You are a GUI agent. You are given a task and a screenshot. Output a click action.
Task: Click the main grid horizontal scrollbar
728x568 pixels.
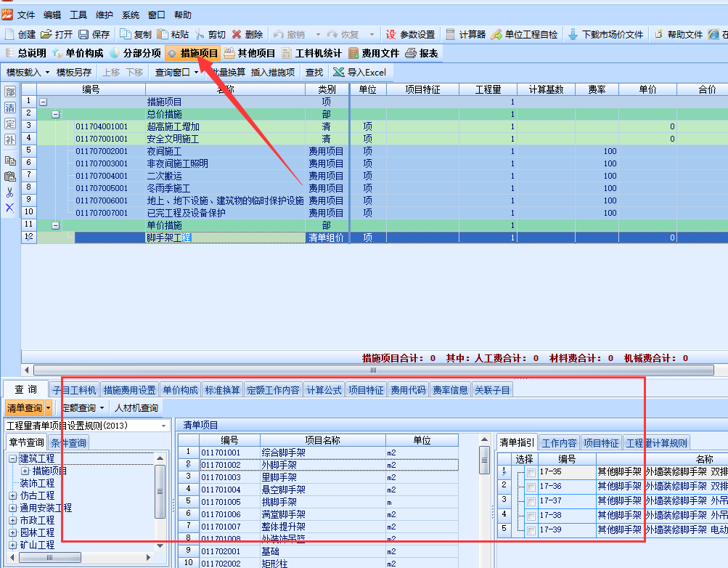(290, 370)
